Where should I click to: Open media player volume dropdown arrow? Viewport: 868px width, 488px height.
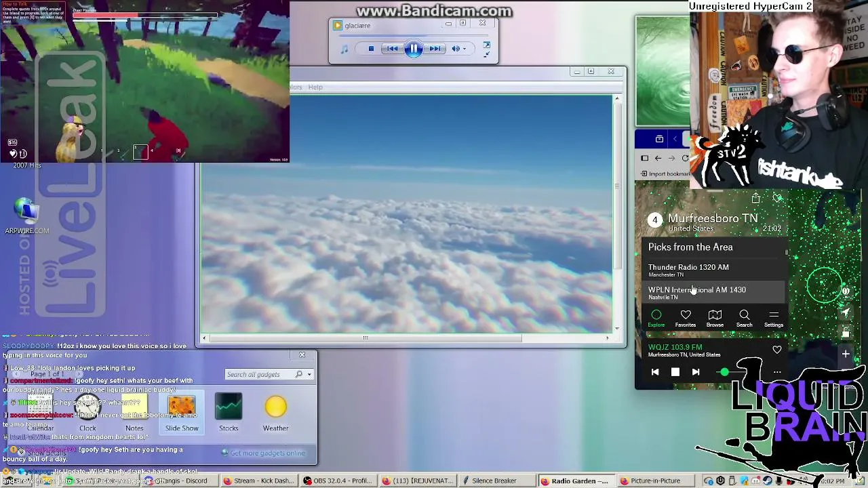[x=465, y=49]
